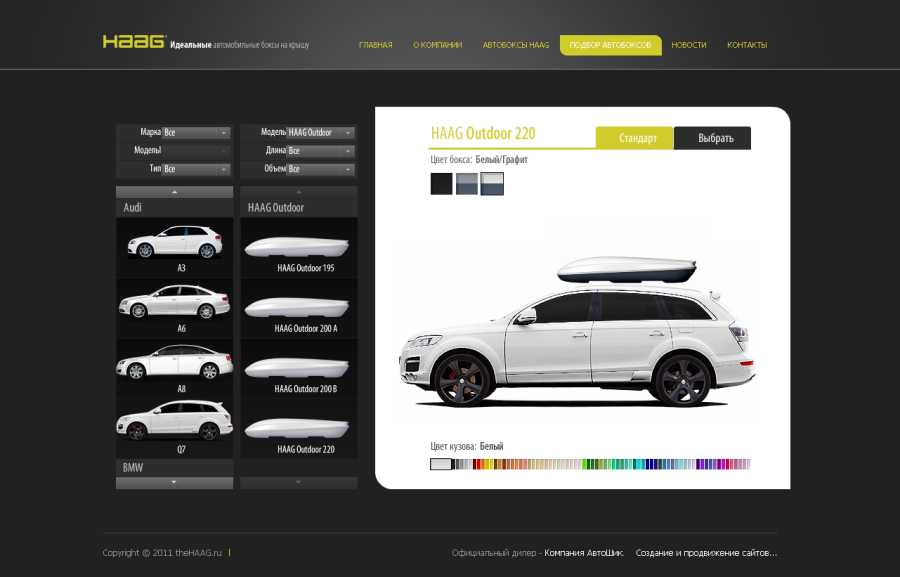
Task: Open the Создание и продвижение сайтов link
Action: [x=706, y=553]
